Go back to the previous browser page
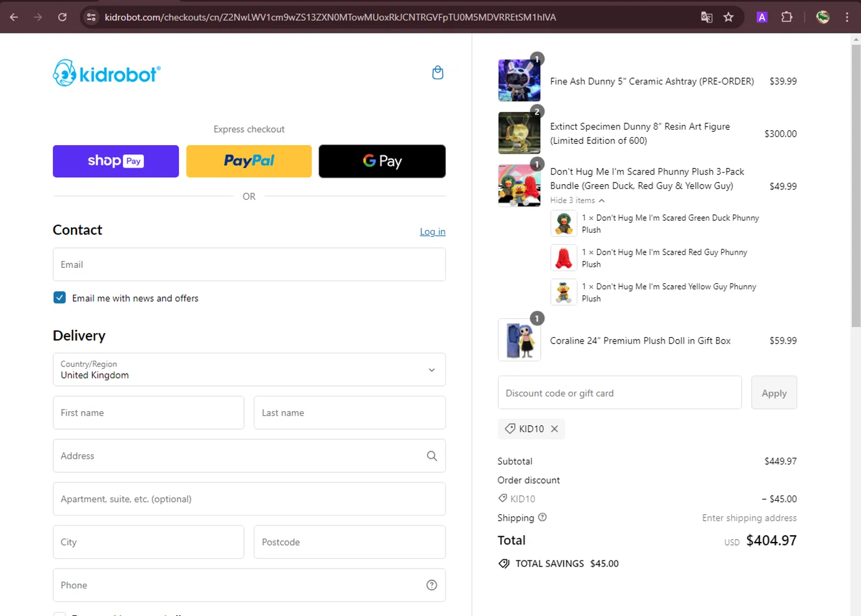 (14, 17)
